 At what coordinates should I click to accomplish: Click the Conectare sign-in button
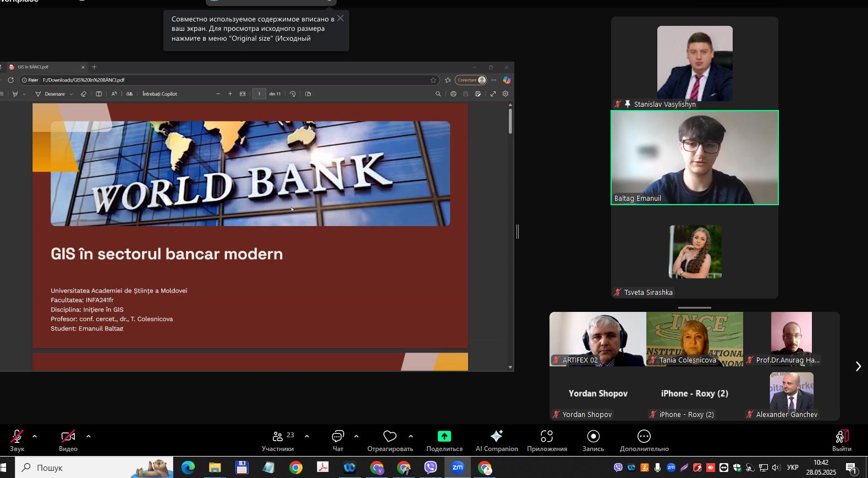click(x=471, y=80)
